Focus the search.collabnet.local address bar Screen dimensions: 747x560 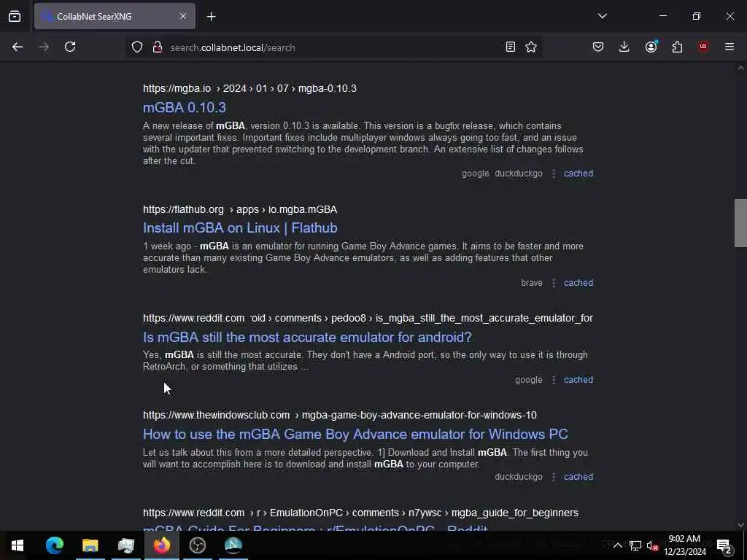pyautogui.click(x=333, y=47)
